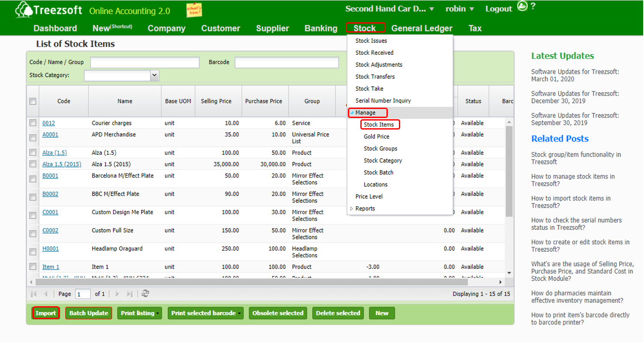Viewport: 644px width, 344px height.
Task: Go to last page of the grid
Action: [129, 294]
